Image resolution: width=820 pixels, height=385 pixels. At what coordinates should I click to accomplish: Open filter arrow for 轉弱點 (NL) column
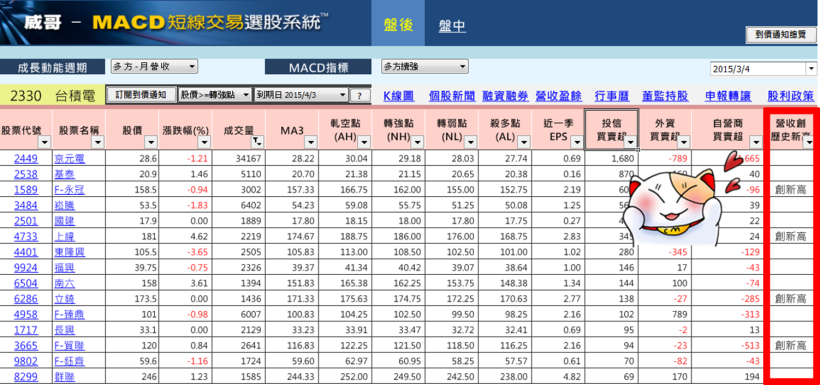pyautogui.click(x=471, y=142)
